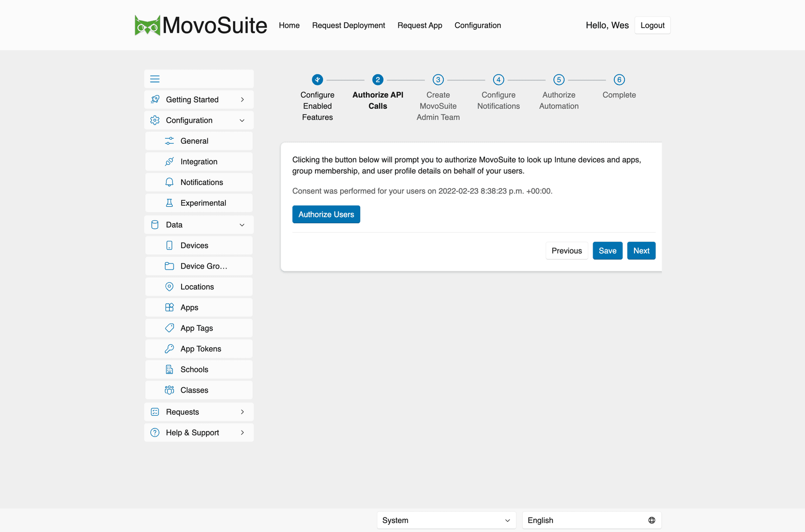Click the Experimental flask icon
Screen dimensions: 805x532
(x=170, y=203)
